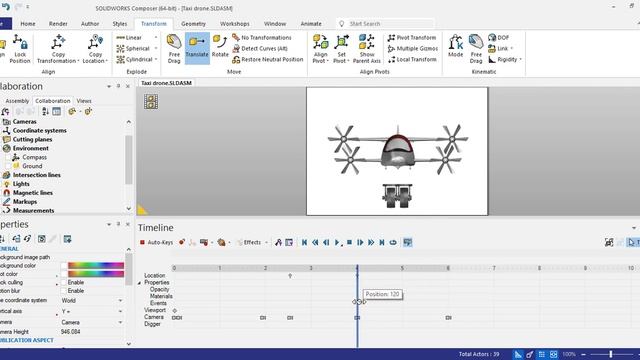Toggle Ground visibility checkbox

point(8,166)
